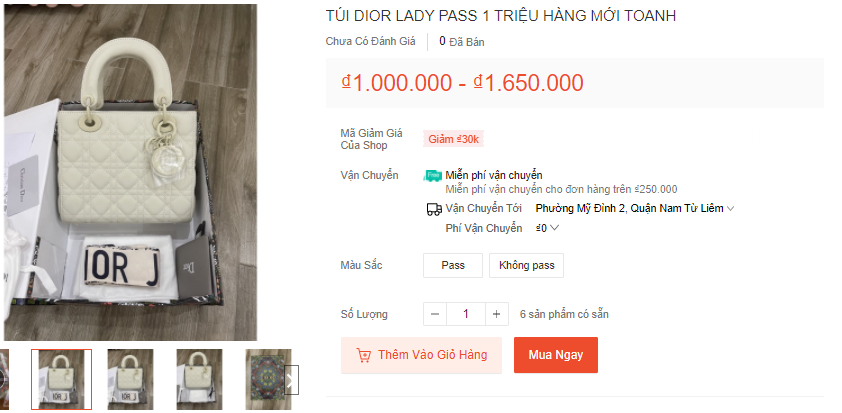Open the main Dior bag product photo
This screenshot has width=842, height=413.
130,172
